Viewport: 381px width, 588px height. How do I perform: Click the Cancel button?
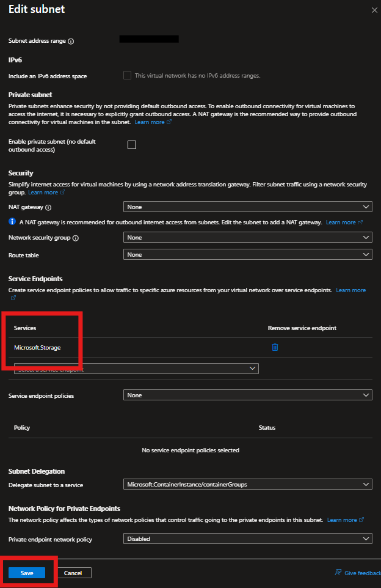[73, 573]
